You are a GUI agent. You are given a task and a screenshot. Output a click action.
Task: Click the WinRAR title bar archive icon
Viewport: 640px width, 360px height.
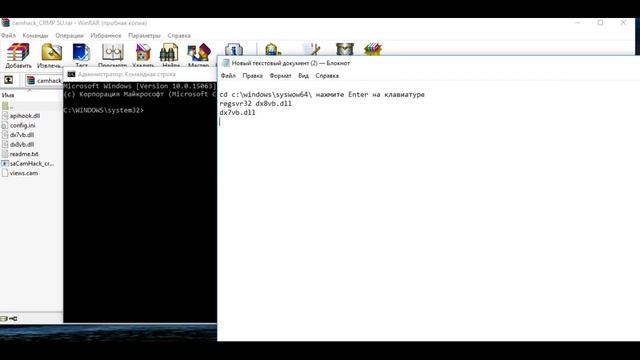click(x=6, y=23)
